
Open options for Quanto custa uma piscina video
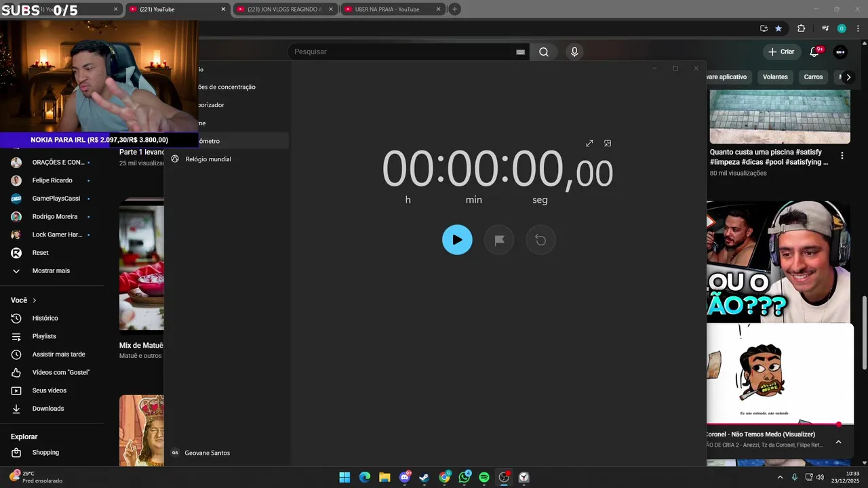(842, 156)
